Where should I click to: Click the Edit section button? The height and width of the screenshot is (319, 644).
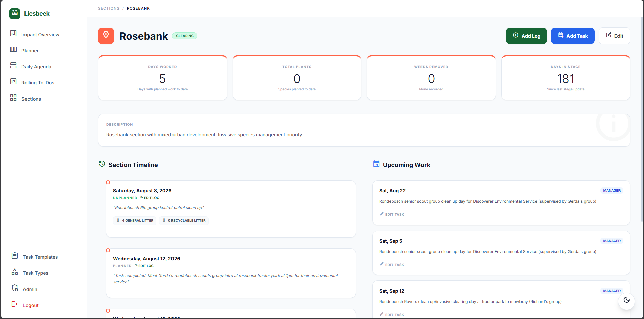(x=614, y=36)
